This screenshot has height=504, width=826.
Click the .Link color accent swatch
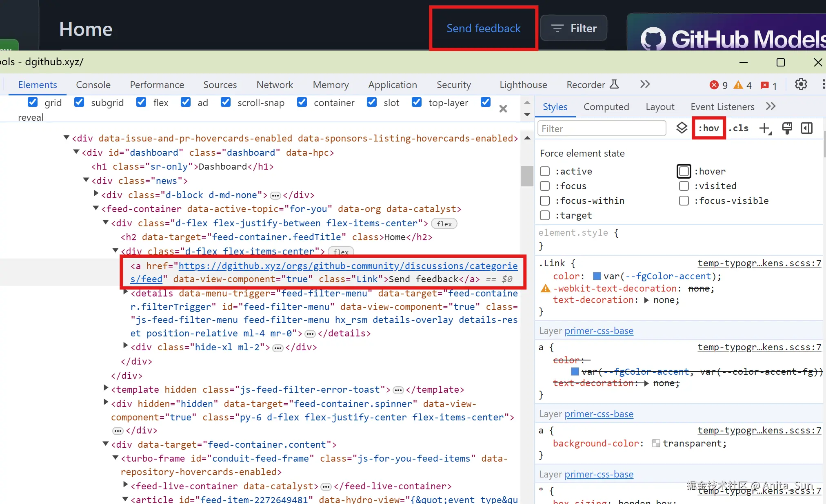[x=597, y=276]
